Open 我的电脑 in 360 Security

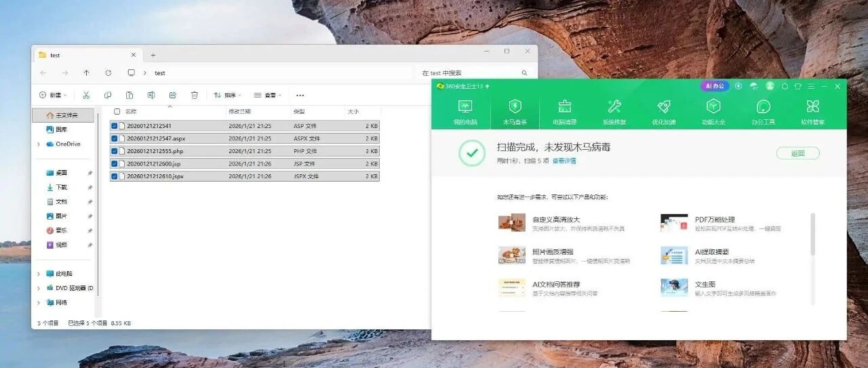465,113
